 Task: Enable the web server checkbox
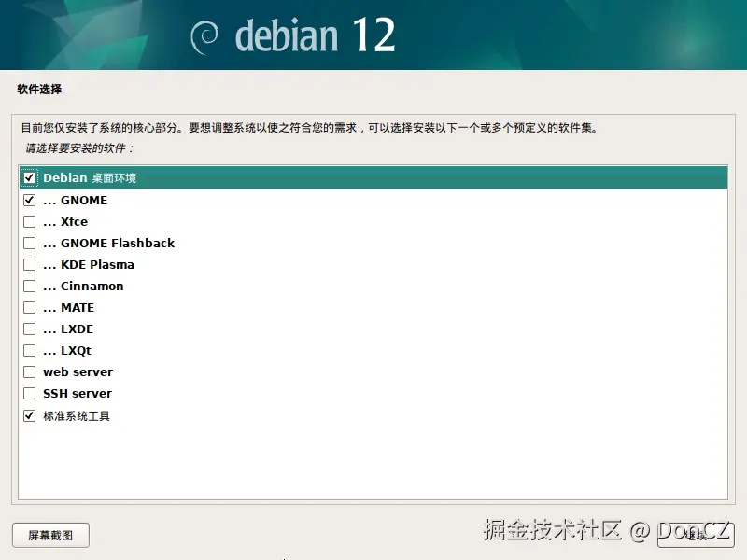click(30, 371)
